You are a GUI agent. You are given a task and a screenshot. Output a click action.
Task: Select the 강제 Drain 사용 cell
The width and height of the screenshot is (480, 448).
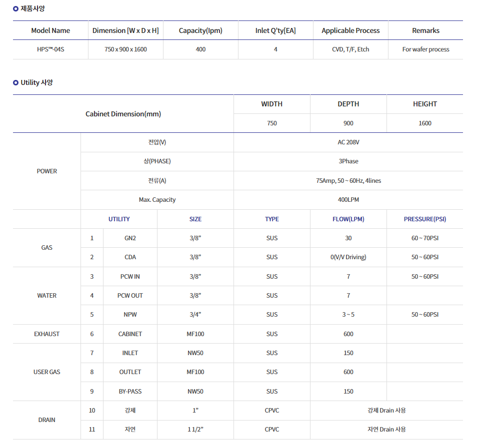[x=386, y=411]
